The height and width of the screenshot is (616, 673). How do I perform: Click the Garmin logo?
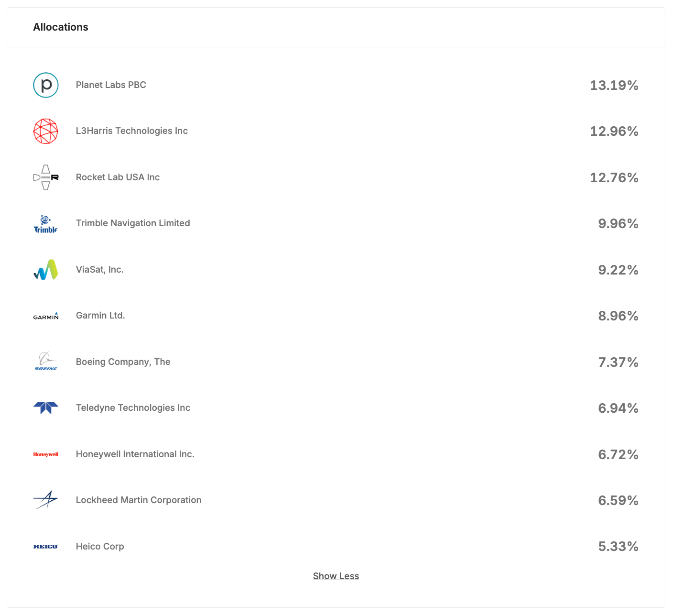[x=46, y=316]
